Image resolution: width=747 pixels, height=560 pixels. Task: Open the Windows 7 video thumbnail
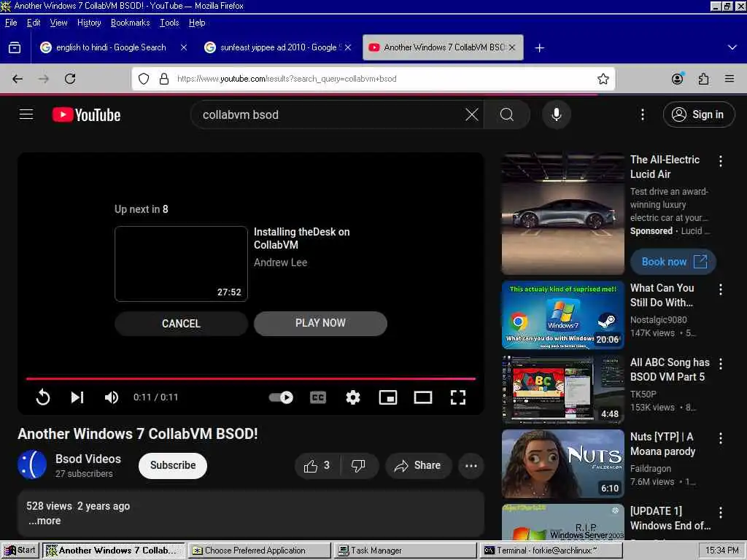coord(562,315)
